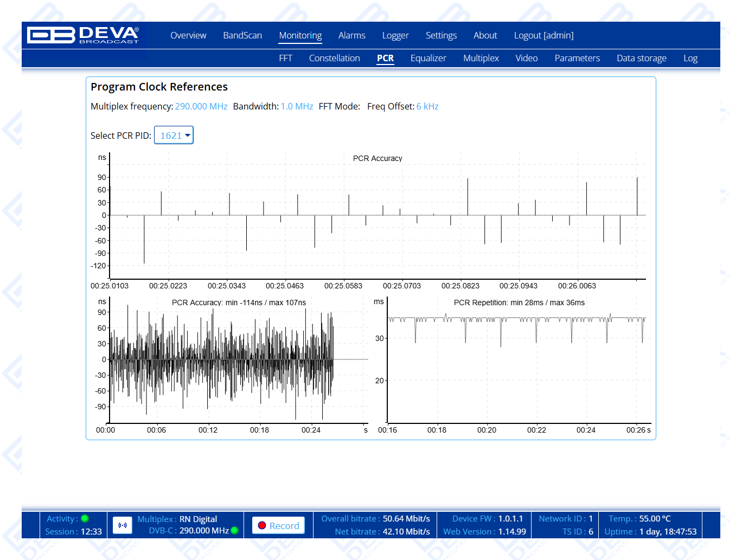Open the Select PCR PID dropdown
The height and width of the screenshot is (560, 742).
(x=174, y=136)
